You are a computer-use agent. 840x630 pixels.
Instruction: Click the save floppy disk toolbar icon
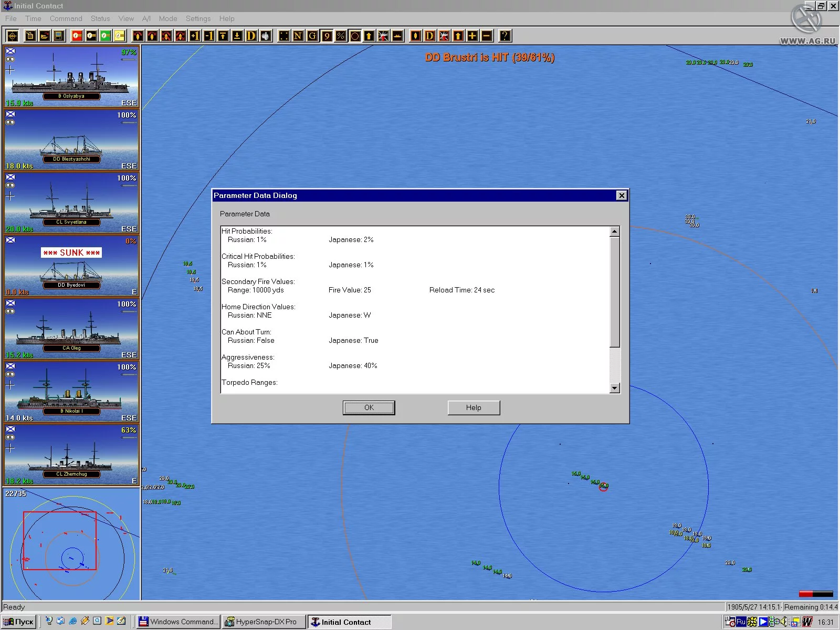click(x=59, y=36)
